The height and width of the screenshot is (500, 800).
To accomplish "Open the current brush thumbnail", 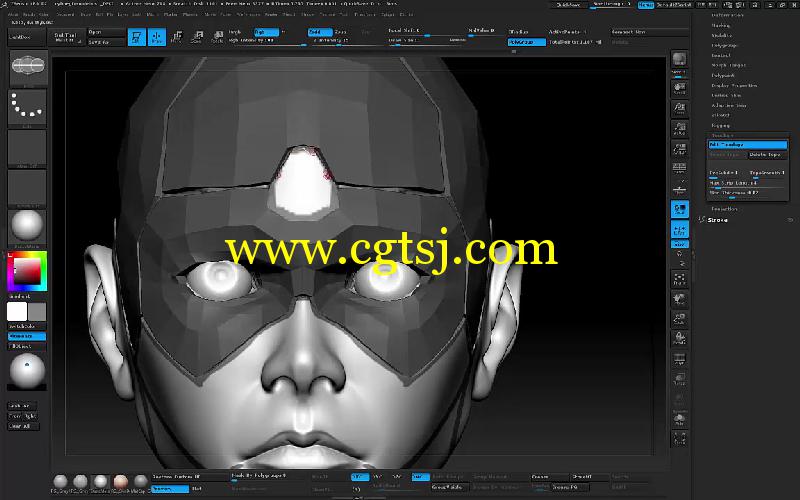I will point(29,67).
